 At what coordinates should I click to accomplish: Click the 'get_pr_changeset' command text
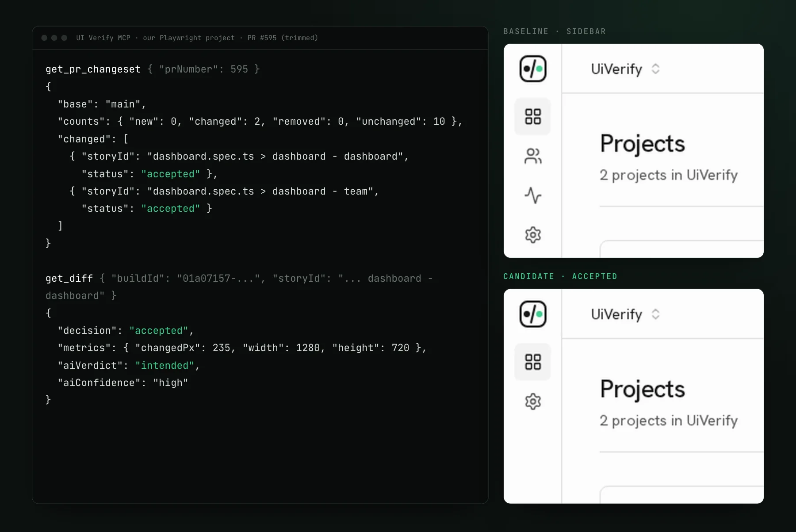[93, 69]
